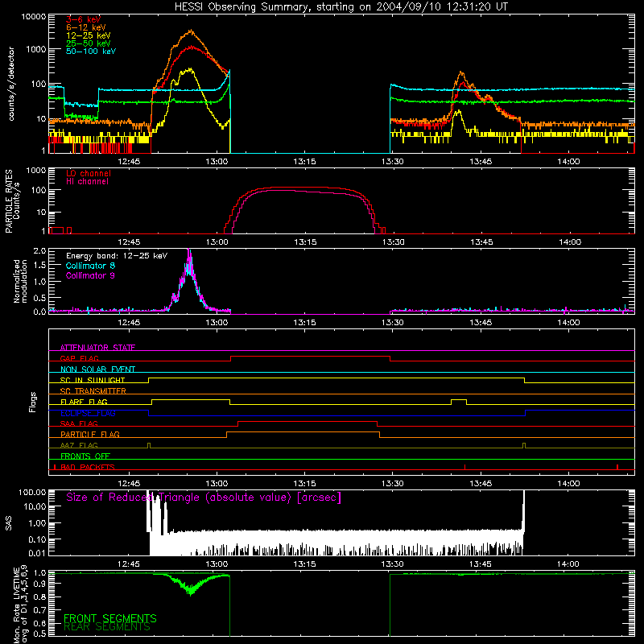Viewport: 644px width, 644px height.
Task: Click the '0.8' tick on livetime axis
Action: point(40,597)
